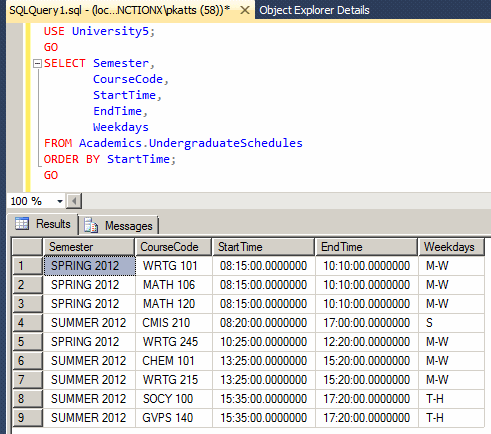491x434 pixels.
Task: Click the highlighted SPRING 2012 cell in row 1
Action: pos(90,266)
